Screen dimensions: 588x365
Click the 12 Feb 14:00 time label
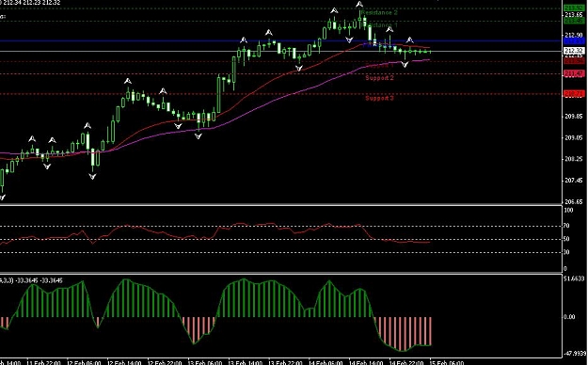point(124,362)
